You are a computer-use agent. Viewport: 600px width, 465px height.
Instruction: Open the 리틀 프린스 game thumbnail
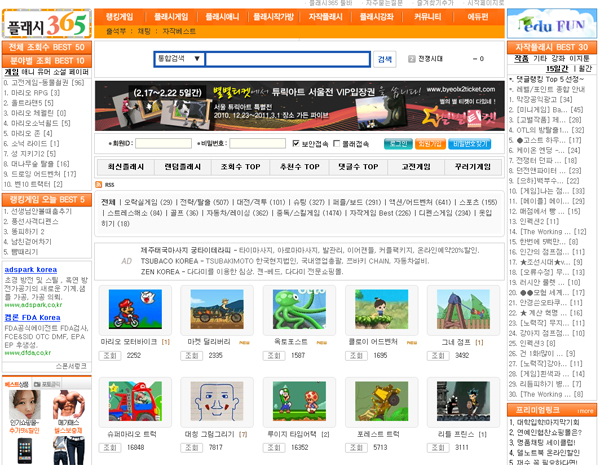pyautogui.click(x=463, y=401)
